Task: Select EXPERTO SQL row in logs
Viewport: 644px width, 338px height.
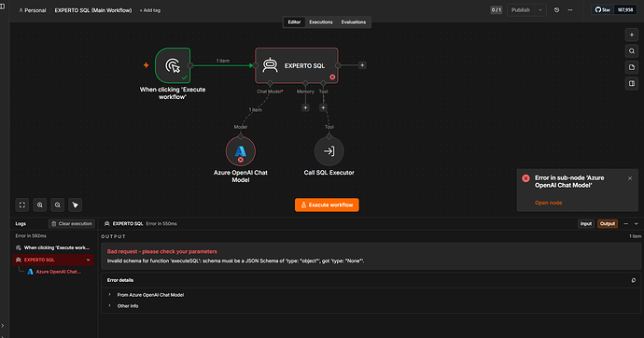Action: (x=53, y=260)
